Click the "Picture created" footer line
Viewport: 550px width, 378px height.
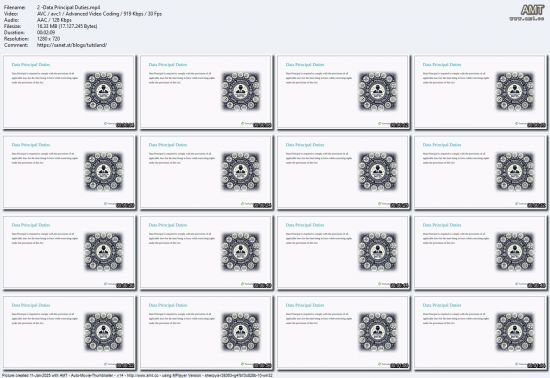(x=137, y=375)
